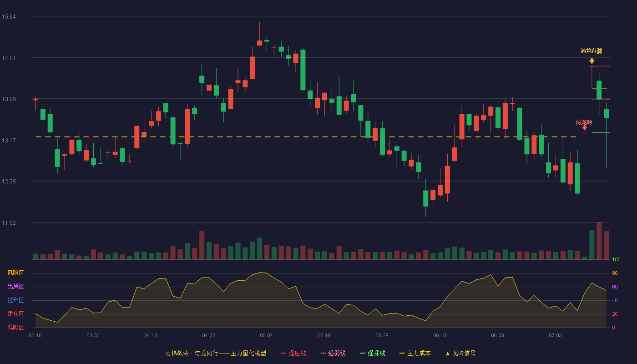Viewport: 637px width, 364px height.
Task: Click the 05-19 date label
Action: 324,335
